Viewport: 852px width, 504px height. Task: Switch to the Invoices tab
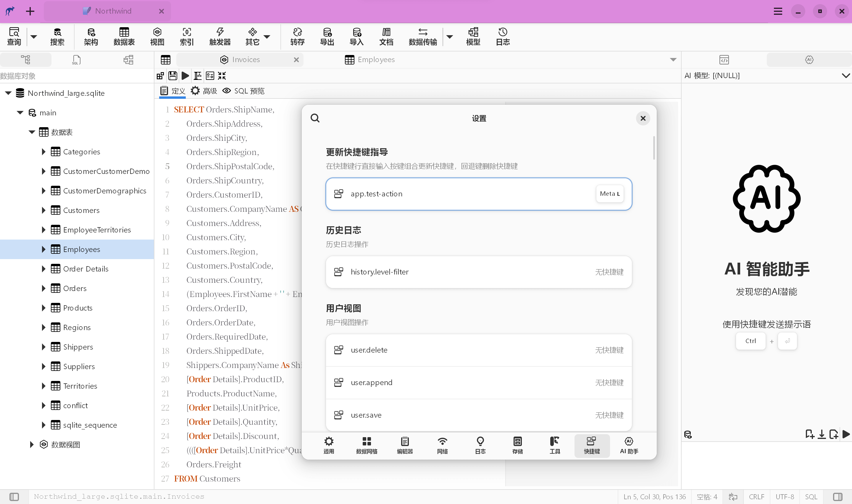(240, 60)
